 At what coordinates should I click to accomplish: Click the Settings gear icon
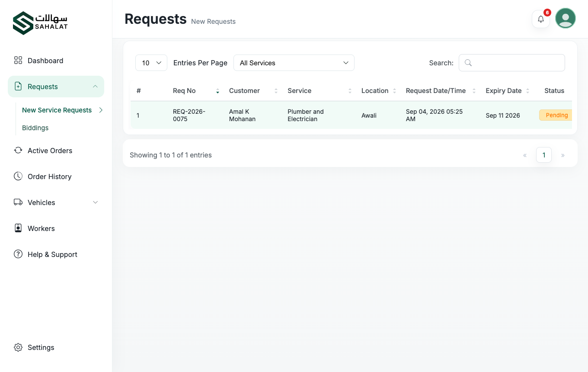18,347
